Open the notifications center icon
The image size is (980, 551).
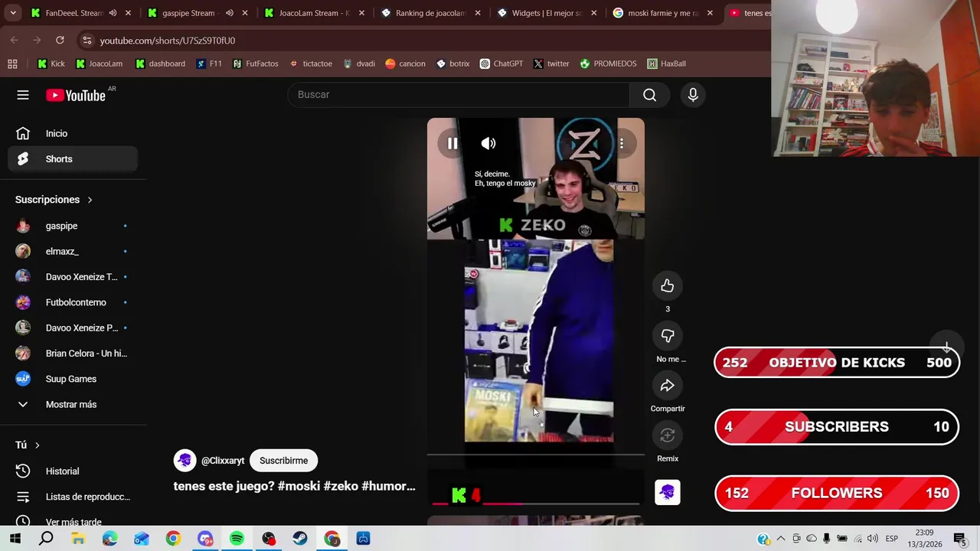tap(959, 539)
